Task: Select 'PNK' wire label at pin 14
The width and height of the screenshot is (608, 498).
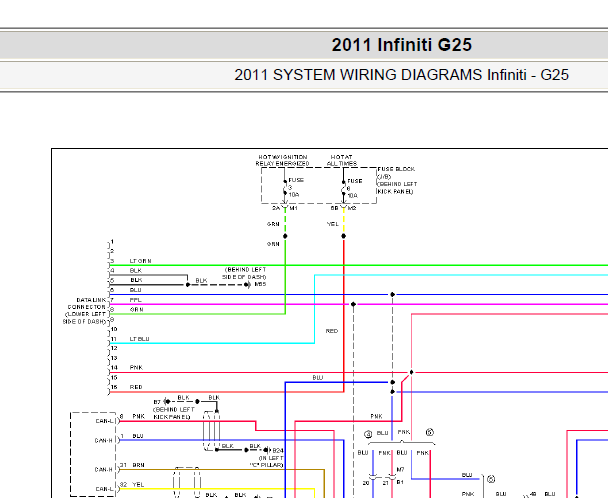Action: (136, 367)
